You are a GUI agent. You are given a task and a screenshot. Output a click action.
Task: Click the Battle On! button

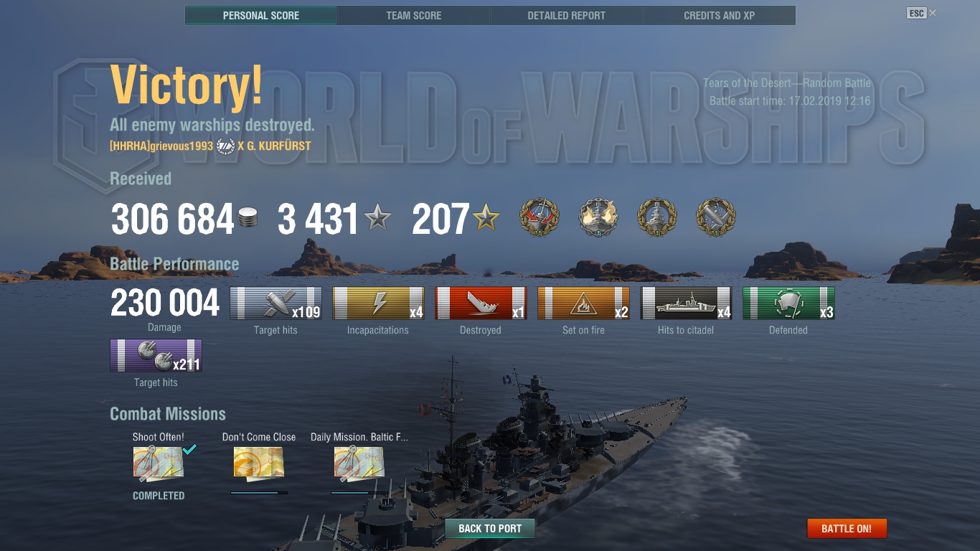click(x=847, y=529)
